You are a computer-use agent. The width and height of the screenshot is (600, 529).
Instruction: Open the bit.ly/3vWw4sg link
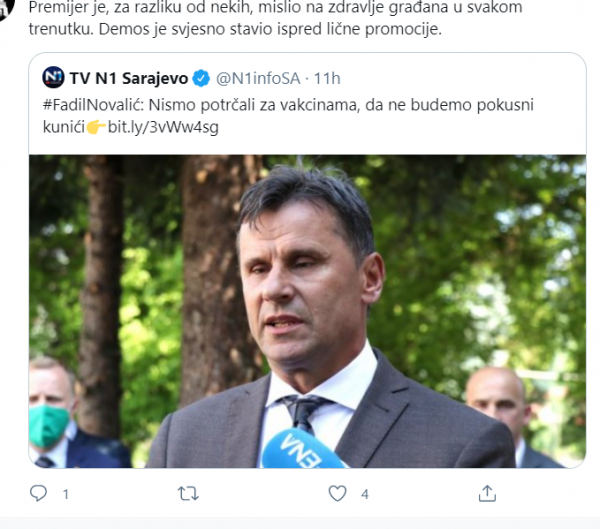[x=163, y=127]
